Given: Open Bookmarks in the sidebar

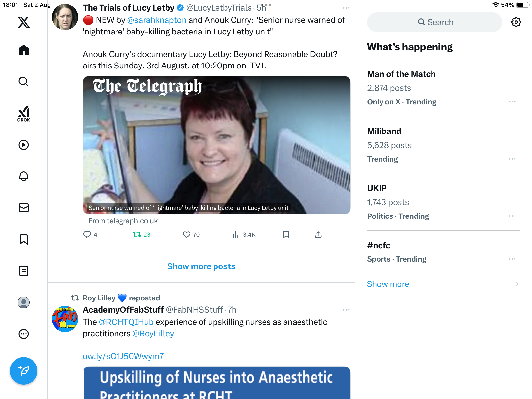Looking at the screenshot, I should pyautogui.click(x=24, y=239).
